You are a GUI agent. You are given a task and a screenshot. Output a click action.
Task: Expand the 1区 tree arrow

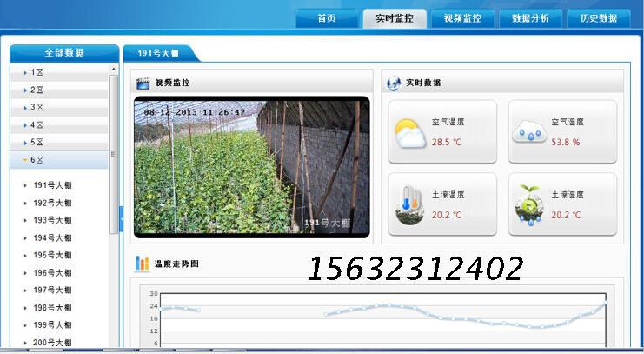pos(25,73)
